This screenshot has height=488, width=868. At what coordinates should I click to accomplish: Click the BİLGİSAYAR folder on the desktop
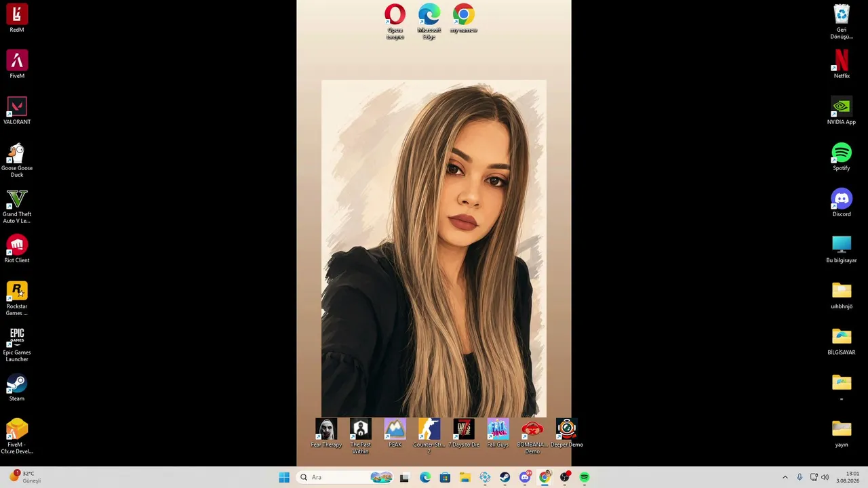(x=842, y=341)
